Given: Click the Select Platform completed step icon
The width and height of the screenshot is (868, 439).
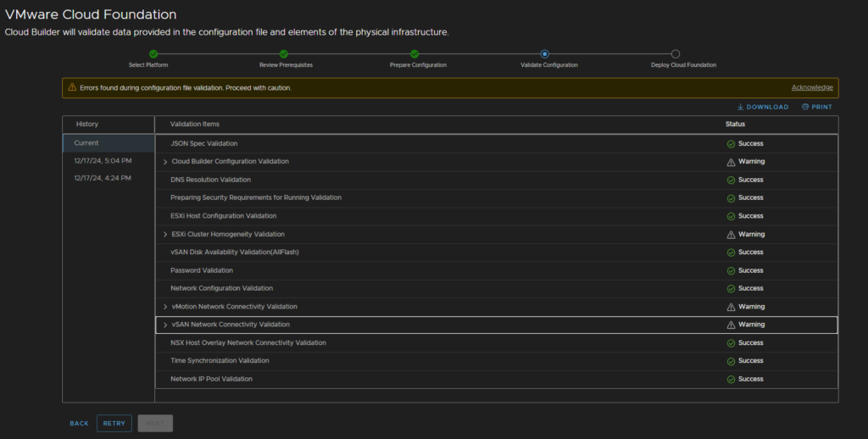Looking at the screenshot, I should coord(153,53).
